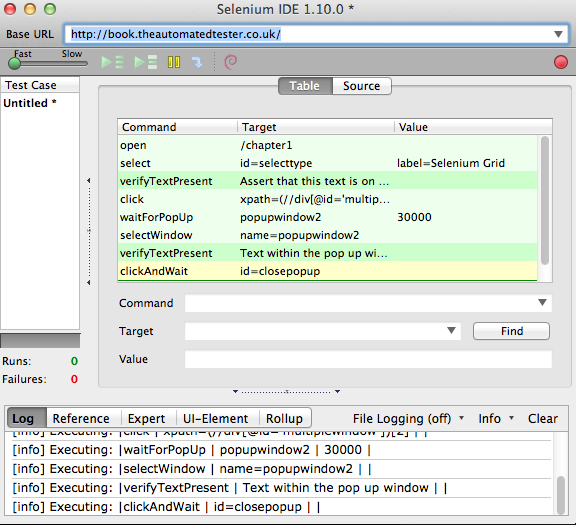
Task: Click the label=Selenium Grid value cell
Action: tap(451, 163)
